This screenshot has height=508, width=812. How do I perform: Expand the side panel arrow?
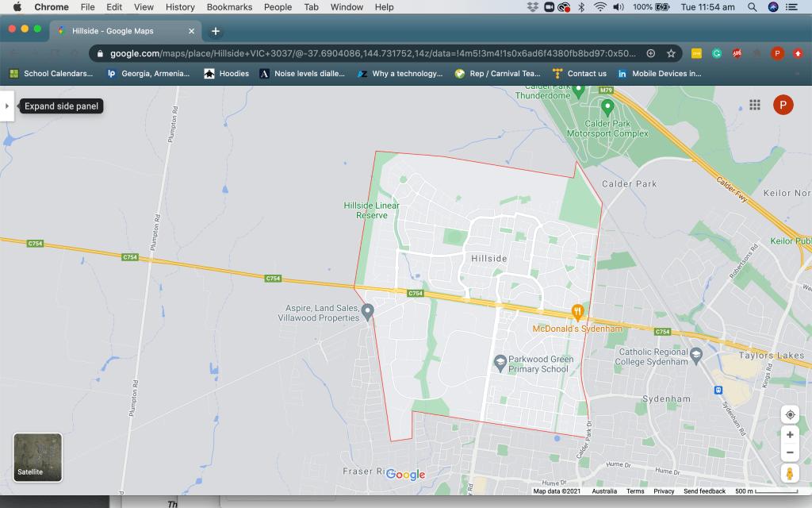pos(7,106)
